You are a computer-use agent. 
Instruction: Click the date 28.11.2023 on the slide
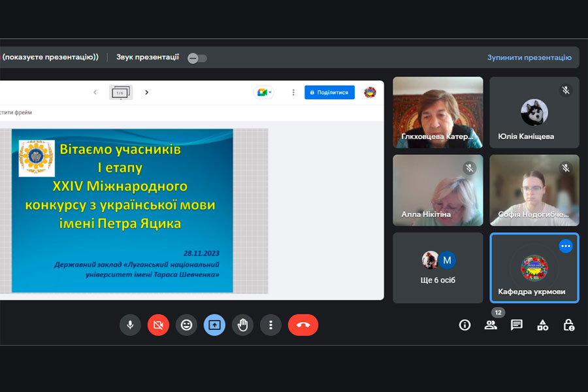tap(201, 253)
